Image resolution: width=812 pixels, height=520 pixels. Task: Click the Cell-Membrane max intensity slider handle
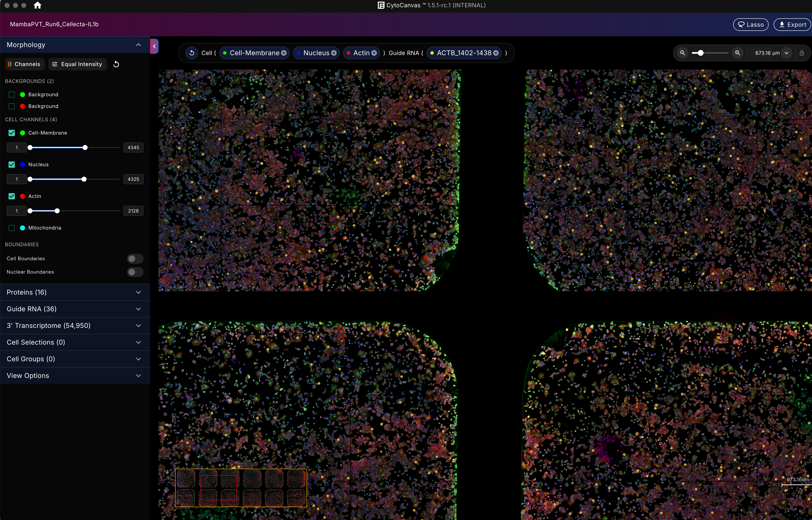pyautogui.click(x=85, y=147)
